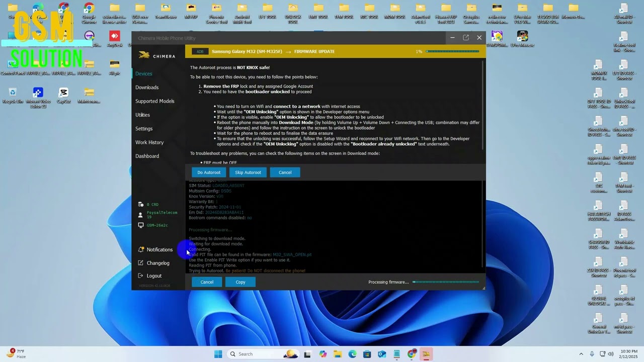Open the UNLOCK TOOL desktop folder
The height and width of the screenshot is (362, 644).
click(293, 13)
